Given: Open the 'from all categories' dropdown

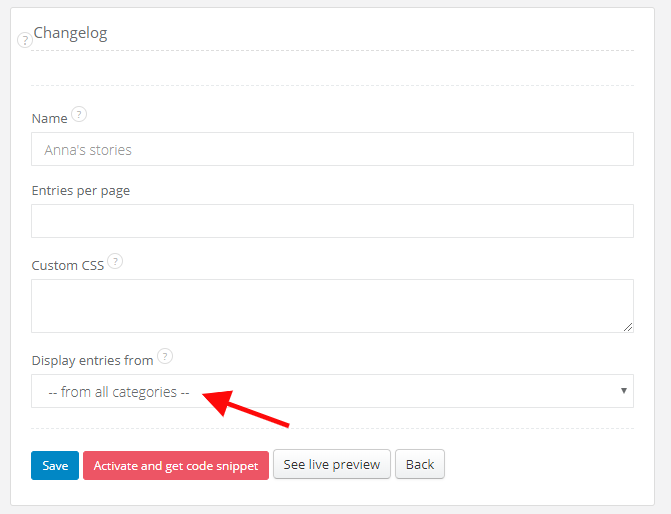Looking at the screenshot, I should 332,391.
